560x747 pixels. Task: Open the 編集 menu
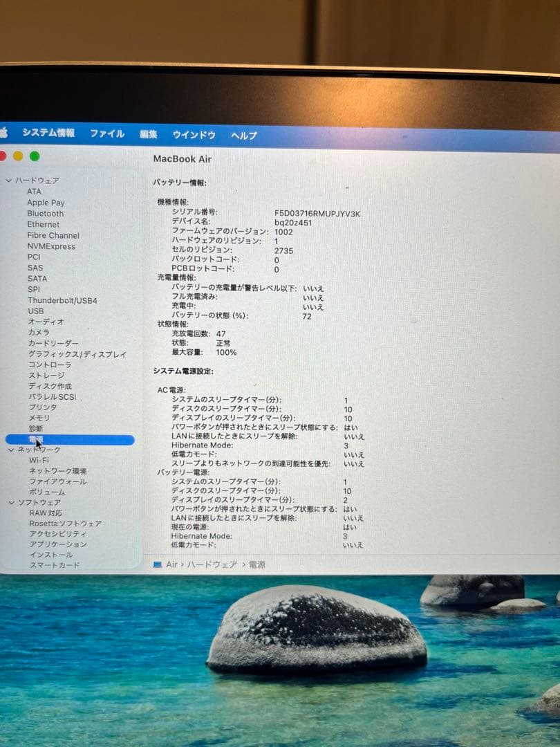(149, 133)
